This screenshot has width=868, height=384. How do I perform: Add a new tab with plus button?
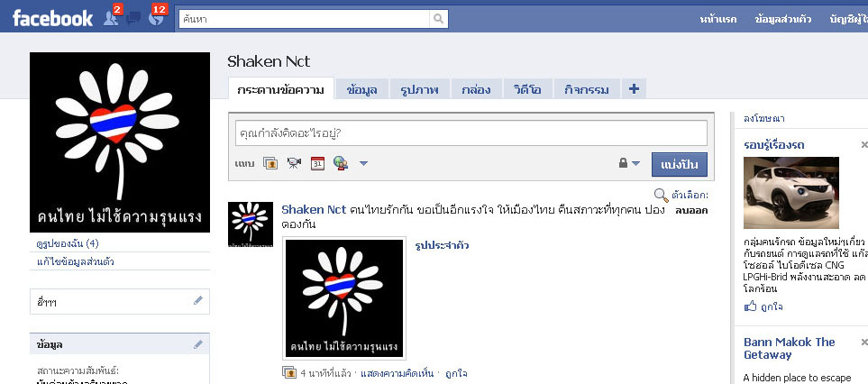coord(634,89)
